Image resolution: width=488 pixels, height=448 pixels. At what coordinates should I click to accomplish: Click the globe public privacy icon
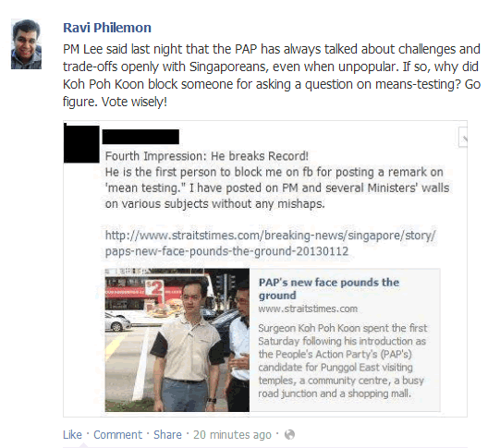(x=289, y=434)
